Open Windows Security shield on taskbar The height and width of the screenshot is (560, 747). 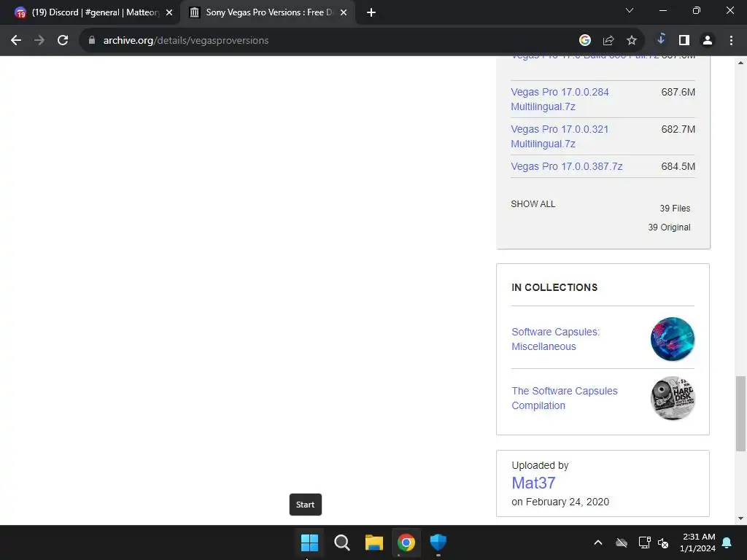(438, 542)
